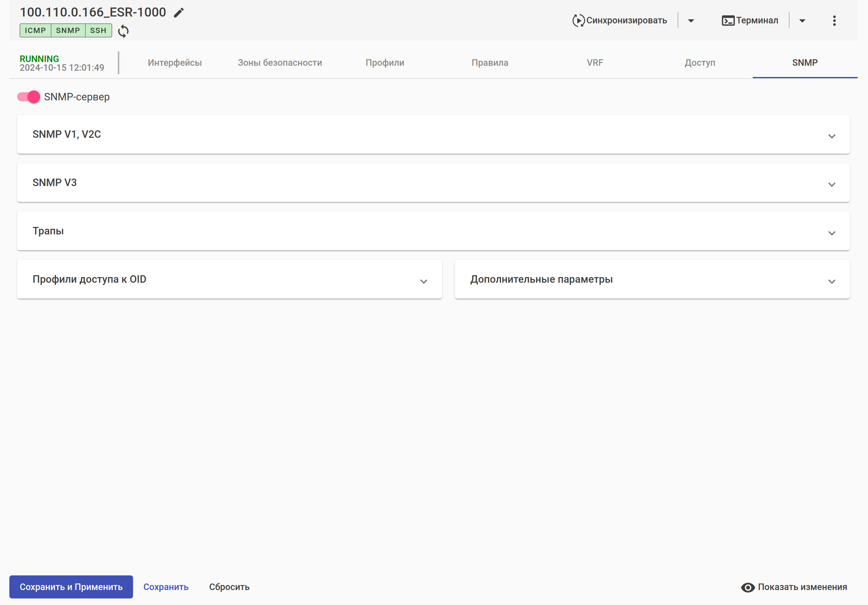Switch to the Интерфейсы tab
This screenshot has width=868, height=605.
pos(175,63)
